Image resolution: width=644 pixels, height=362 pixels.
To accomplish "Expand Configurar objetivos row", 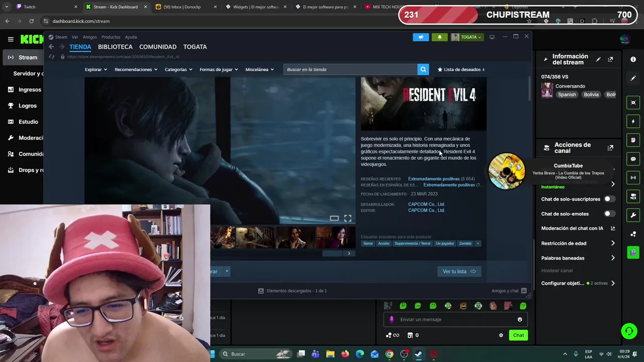I will pos(578,283).
